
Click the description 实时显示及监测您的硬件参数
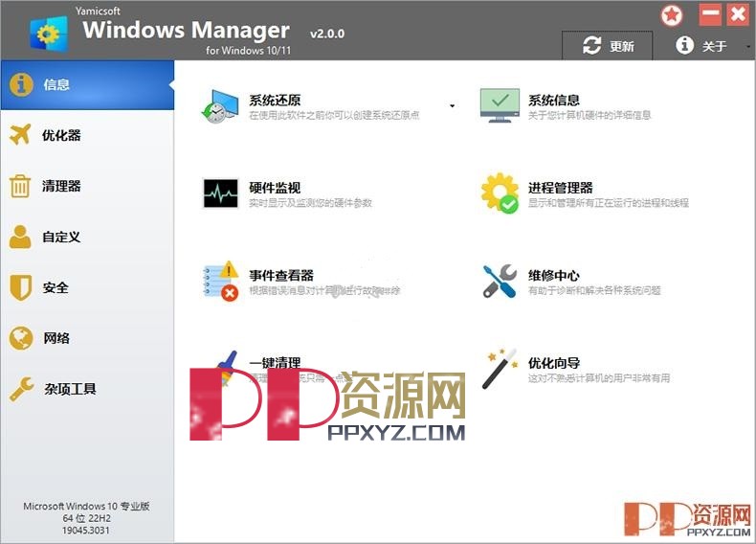click(310, 203)
